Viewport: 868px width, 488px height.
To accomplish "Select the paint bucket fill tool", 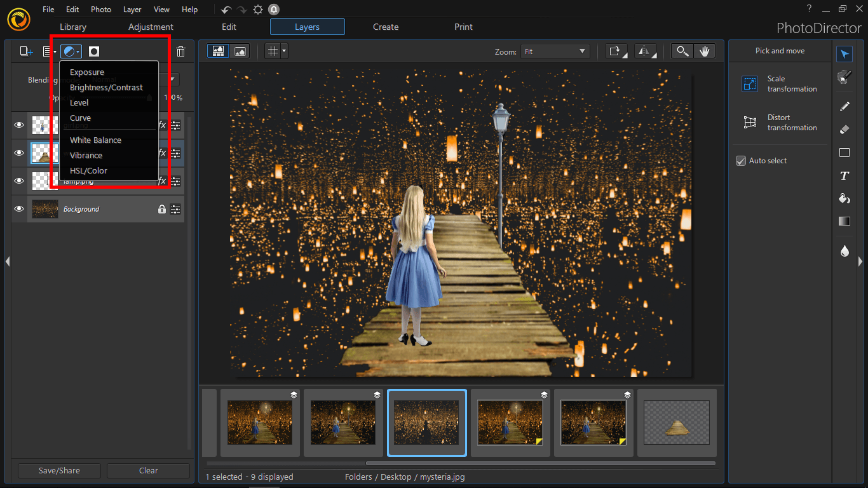I will (x=844, y=198).
